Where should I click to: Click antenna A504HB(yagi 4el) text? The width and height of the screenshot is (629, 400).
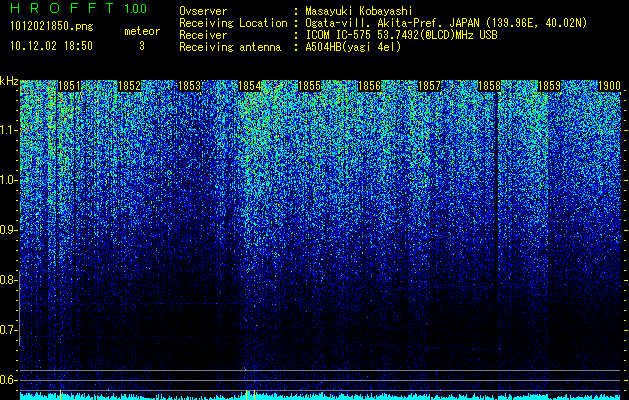pos(353,47)
